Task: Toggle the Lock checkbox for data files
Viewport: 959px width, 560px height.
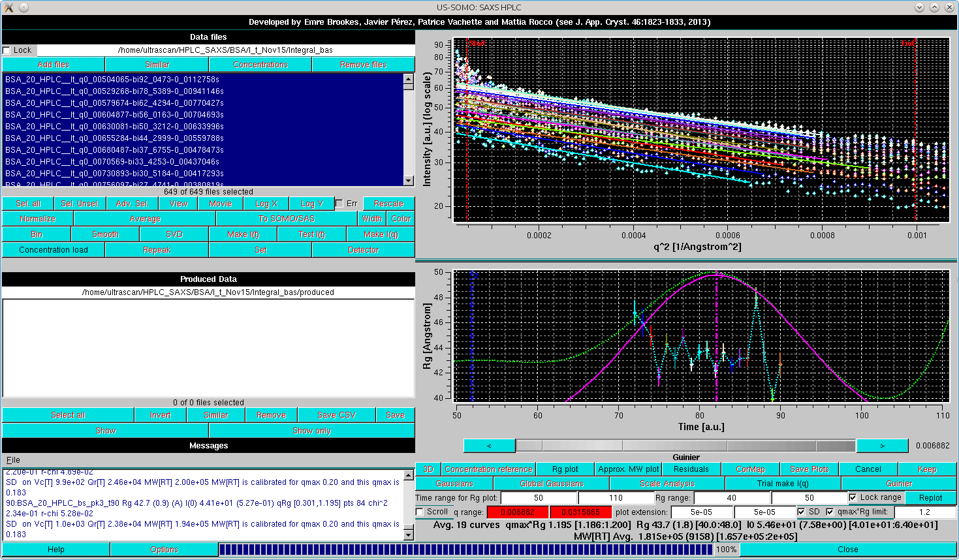Action: click(x=7, y=50)
